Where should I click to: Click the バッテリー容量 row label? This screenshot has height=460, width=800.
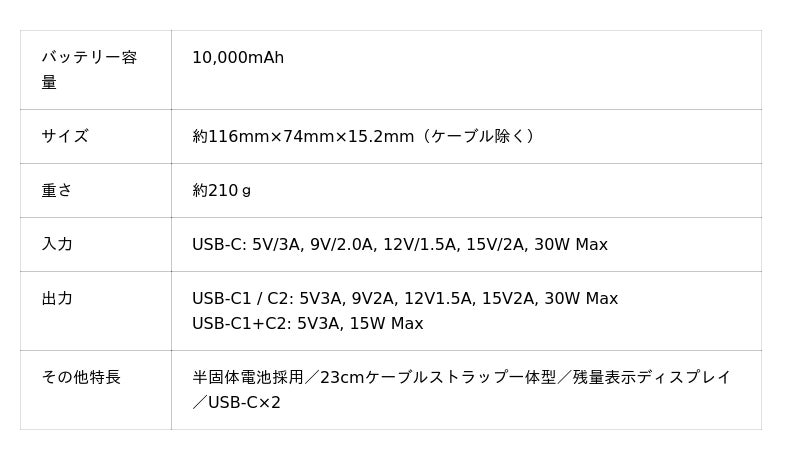pos(89,69)
